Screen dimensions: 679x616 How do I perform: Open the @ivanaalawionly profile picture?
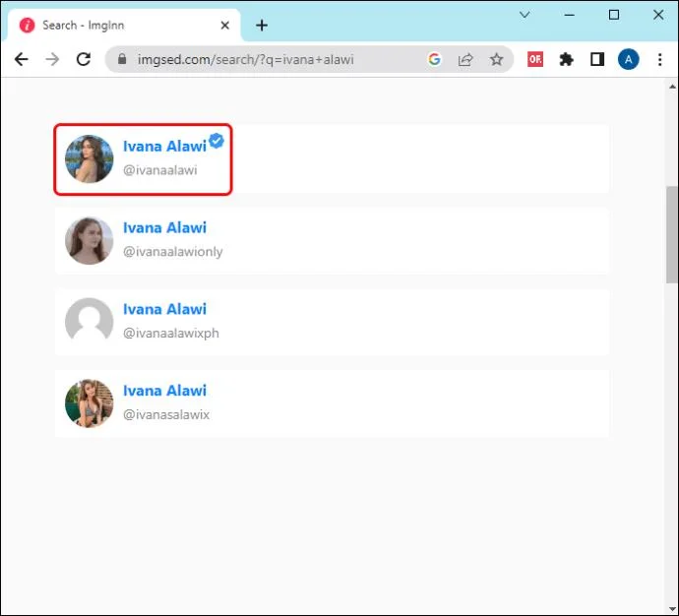click(x=90, y=240)
